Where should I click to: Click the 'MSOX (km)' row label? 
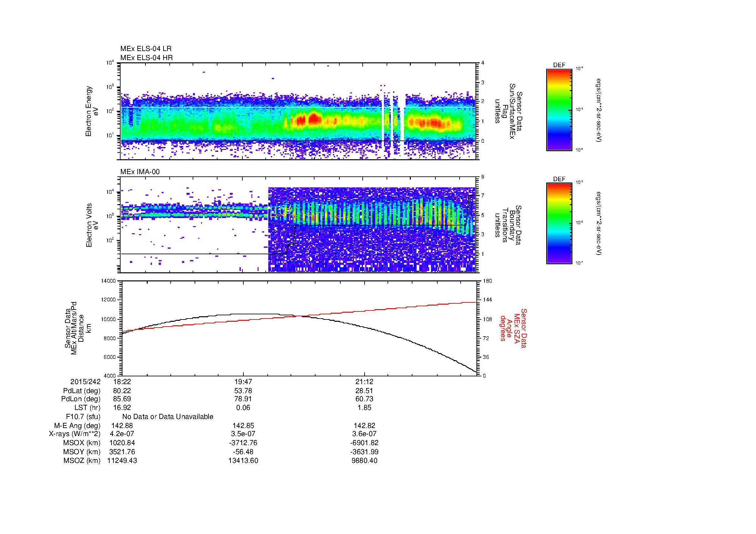(x=82, y=443)
